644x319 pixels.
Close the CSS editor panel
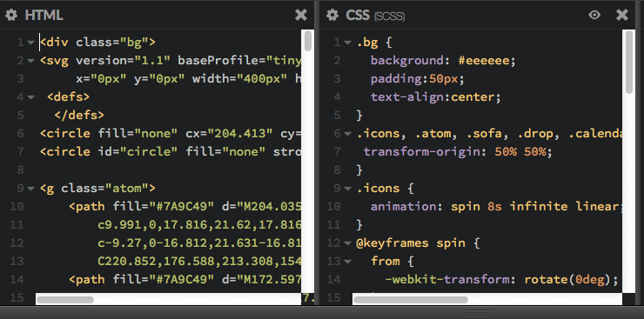point(622,15)
